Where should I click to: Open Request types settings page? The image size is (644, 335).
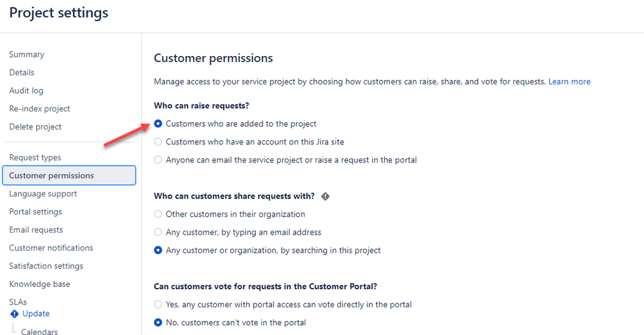point(35,157)
